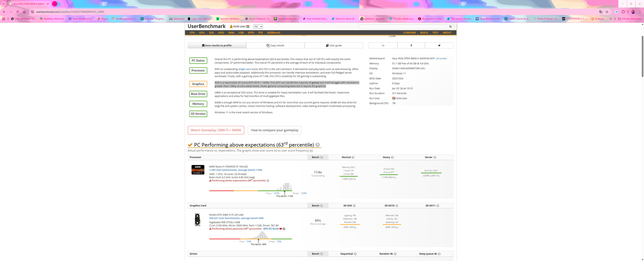Click the cloud extension icon in toolbar
644x261 pixels.
pos(616,12)
